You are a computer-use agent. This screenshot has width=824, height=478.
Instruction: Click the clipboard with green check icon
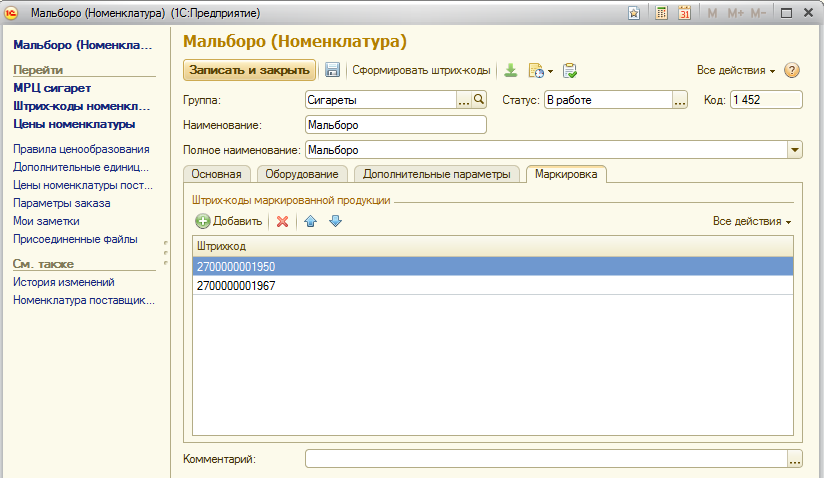point(570,70)
